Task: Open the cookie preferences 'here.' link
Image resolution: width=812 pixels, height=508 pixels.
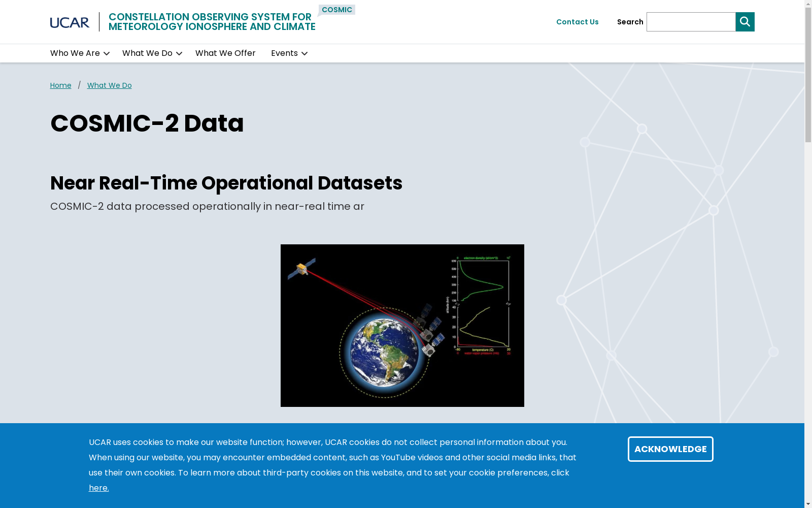Action: [x=99, y=488]
